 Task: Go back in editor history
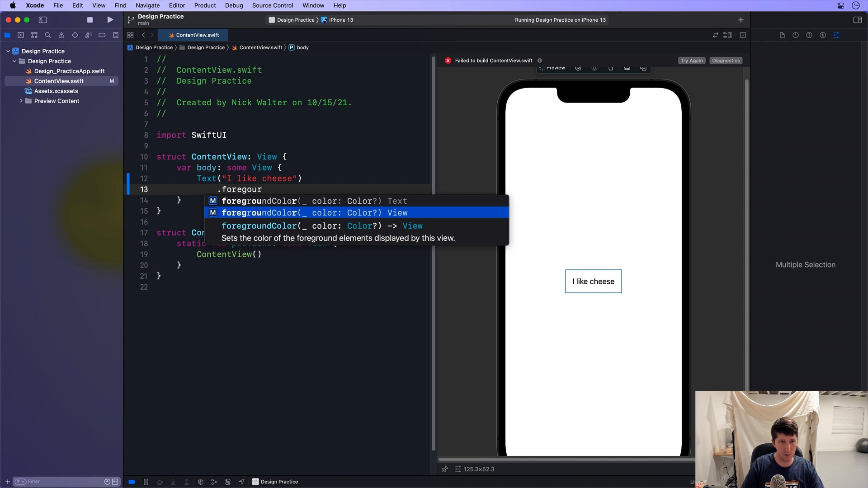143,35
